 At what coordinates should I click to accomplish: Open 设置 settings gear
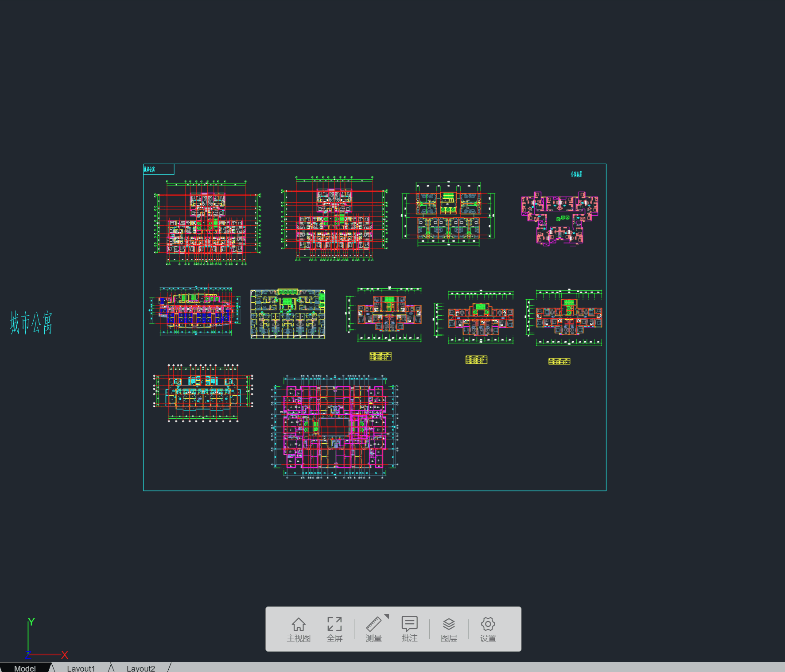[488, 629]
